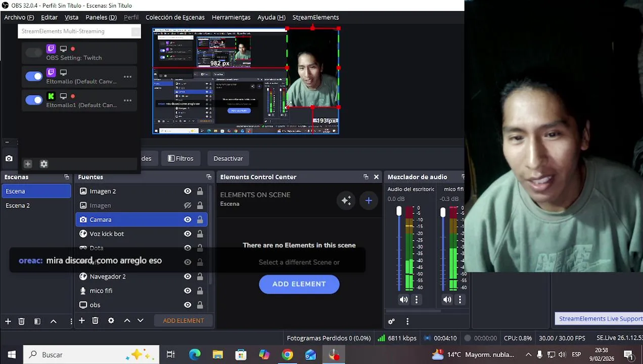Close the Elements Control Center panel
The width and height of the screenshot is (643, 364).
point(376,177)
